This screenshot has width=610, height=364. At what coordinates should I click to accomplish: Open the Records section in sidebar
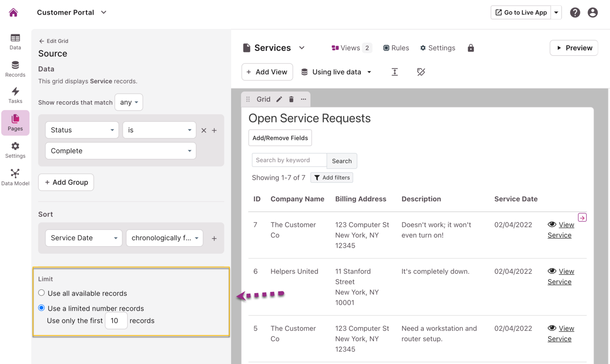pyautogui.click(x=15, y=69)
